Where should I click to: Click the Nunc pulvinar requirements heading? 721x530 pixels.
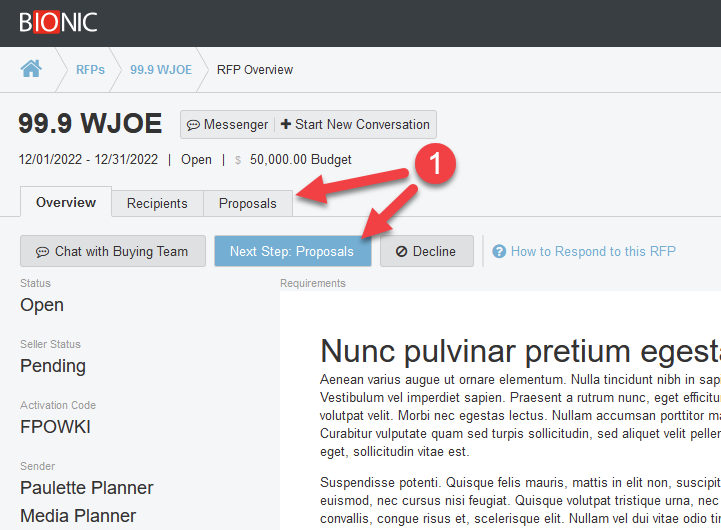click(x=518, y=351)
